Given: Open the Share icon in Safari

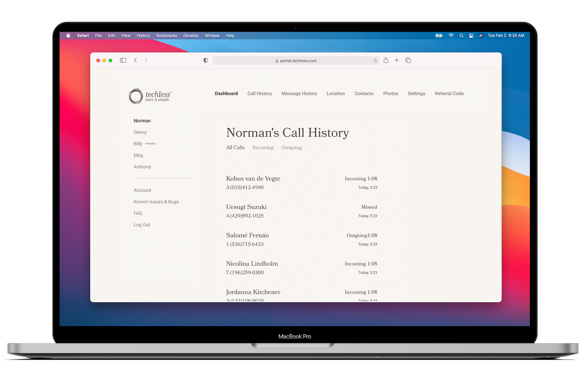Looking at the screenshot, I should [x=386, y=60].
